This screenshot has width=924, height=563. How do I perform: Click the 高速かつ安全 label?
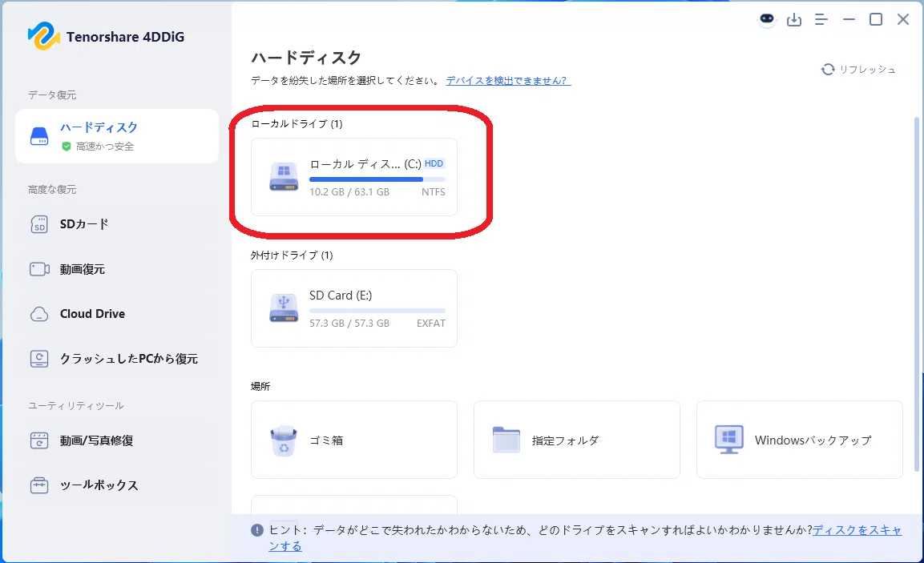tap(105, 147)
